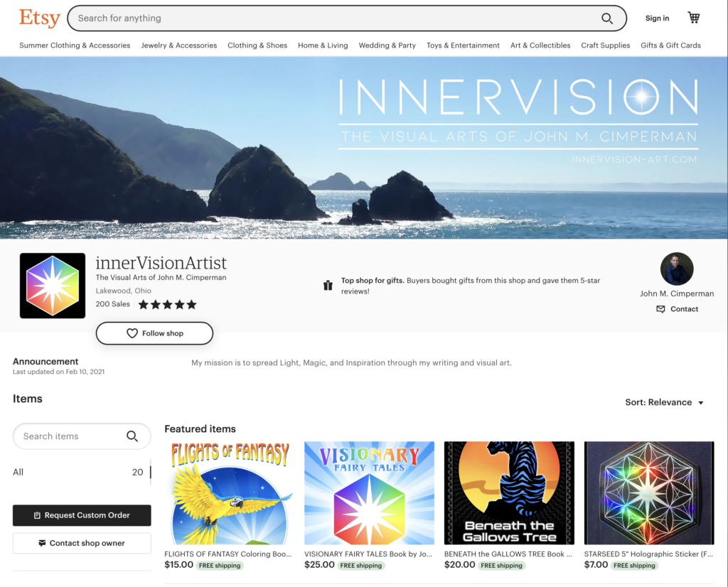
Task: Click the $25.00 price
Action: click(x=319, y=565)
